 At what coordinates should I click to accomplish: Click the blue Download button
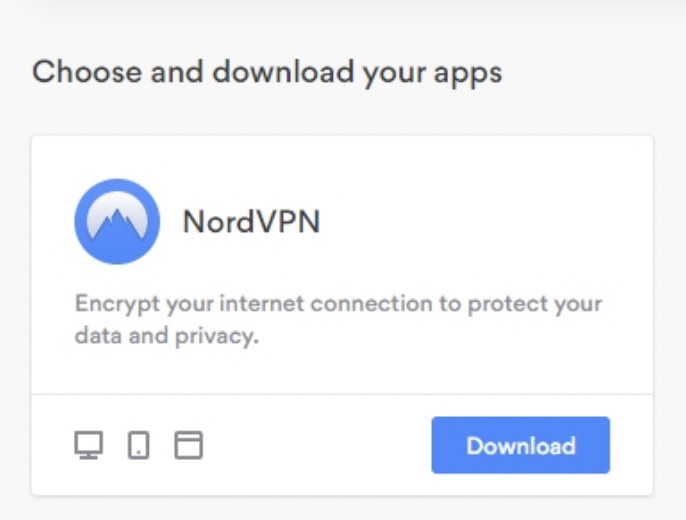pos(521,445)
